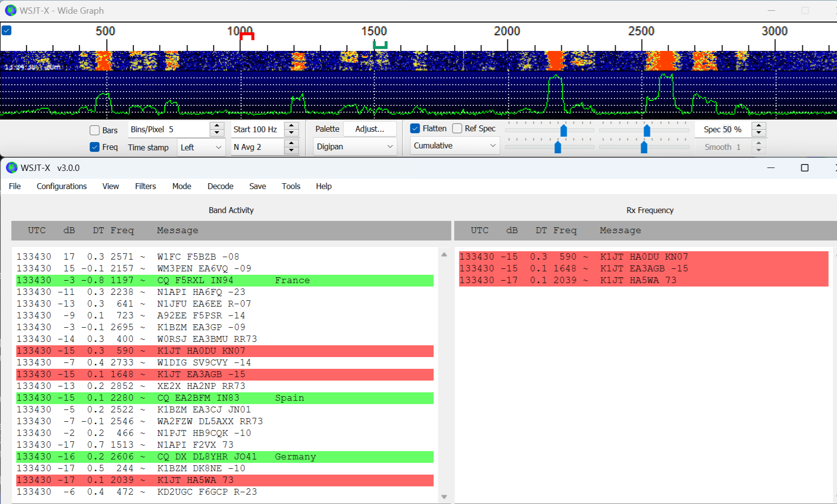Select K1JT EA3AGB -15 in Rx Frequency
The image size is (837, 504).
(x=644, y=268)
